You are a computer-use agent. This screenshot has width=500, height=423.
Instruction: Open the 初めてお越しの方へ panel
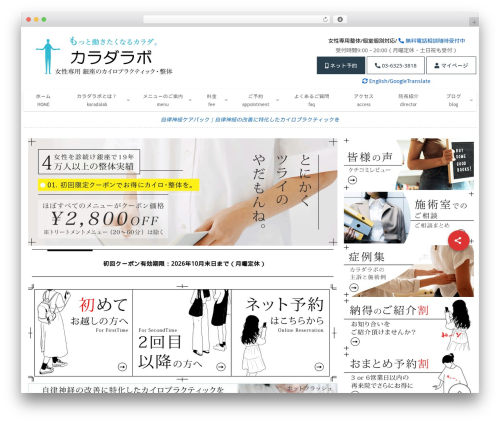84,333
